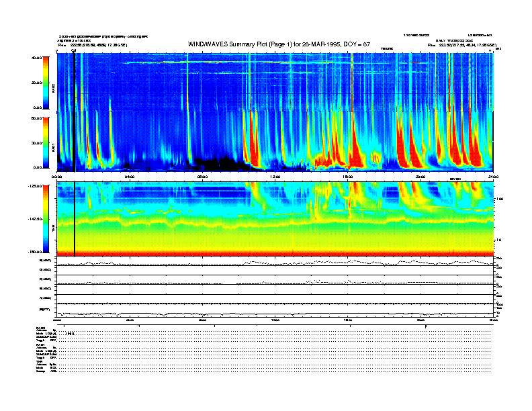
Task: Click the Cal marker label above RAD2 spectrogram
Action: (x=74, y=50)
